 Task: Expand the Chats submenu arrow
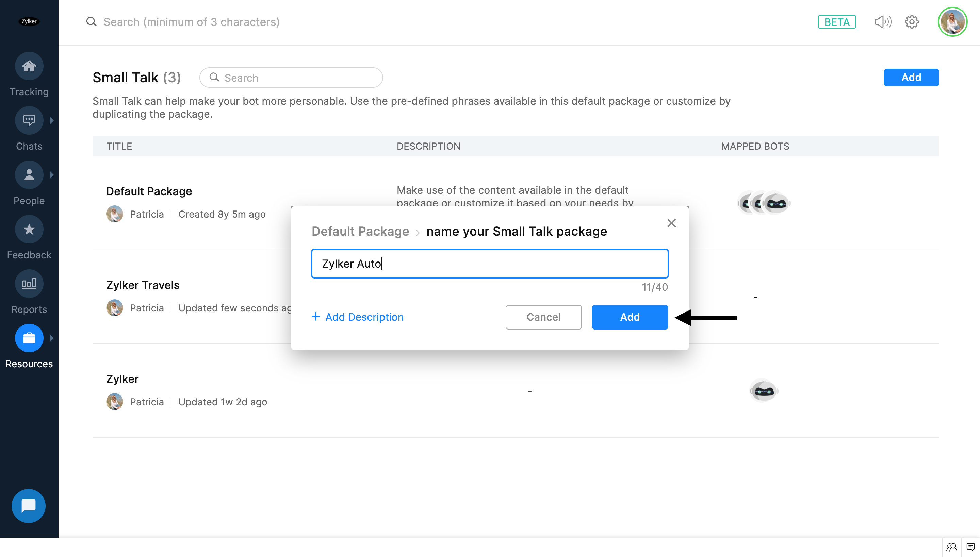52,120
